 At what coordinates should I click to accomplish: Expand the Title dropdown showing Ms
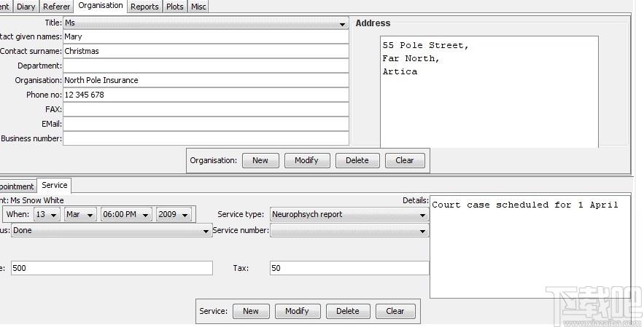pos(206,23)
